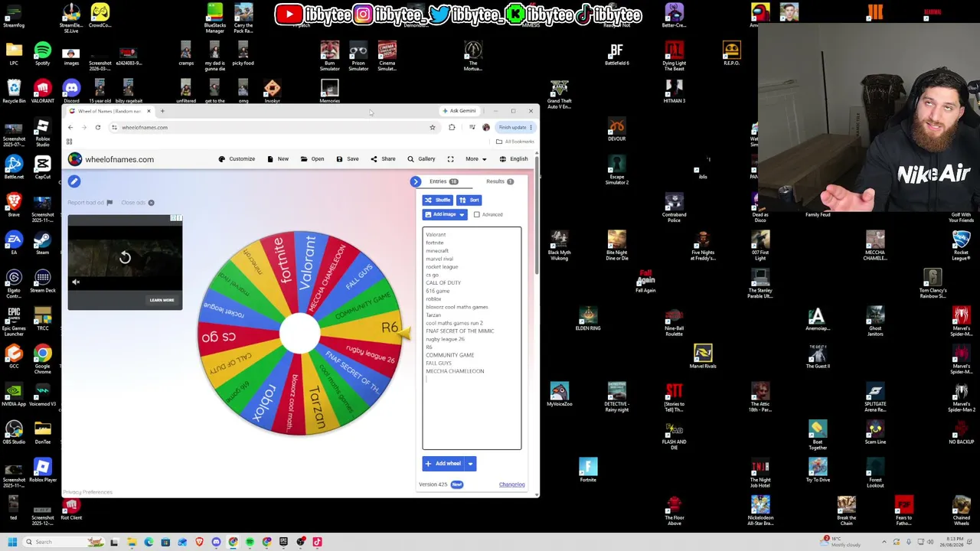
Task: Open VALORANT desktop shortcut
Action: tap(43, 92)
